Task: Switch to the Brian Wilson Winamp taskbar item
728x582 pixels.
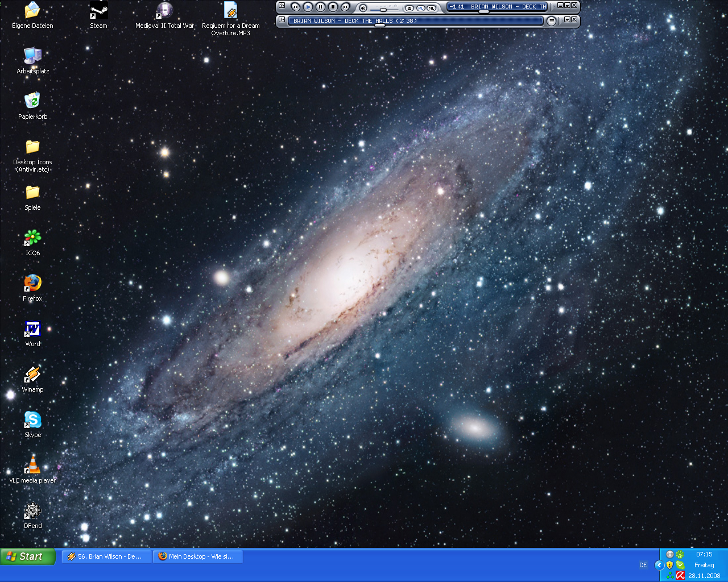Action: [x=106, y=556]
